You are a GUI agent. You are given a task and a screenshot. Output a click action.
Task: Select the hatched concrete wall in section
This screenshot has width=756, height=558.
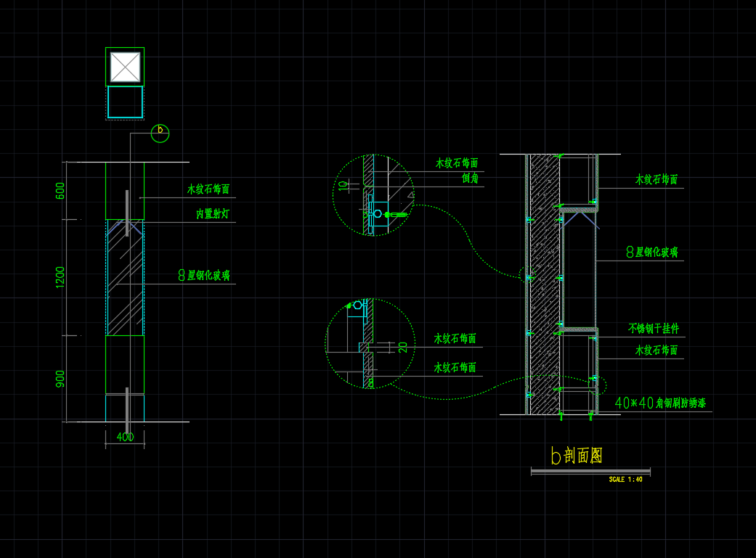pyautogui.click(x=543, y=284)
